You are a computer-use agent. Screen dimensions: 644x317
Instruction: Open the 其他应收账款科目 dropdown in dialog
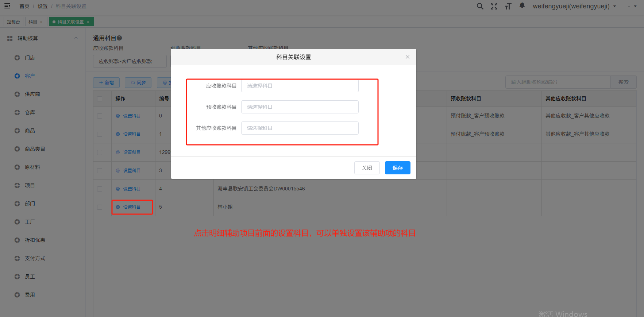pos(300,128)
